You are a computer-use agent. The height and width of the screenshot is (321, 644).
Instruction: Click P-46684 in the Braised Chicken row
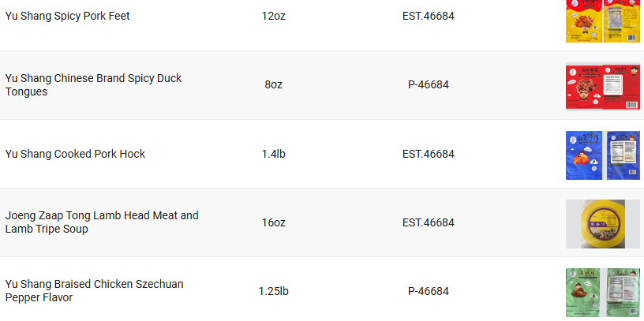(x=429, y=291)
